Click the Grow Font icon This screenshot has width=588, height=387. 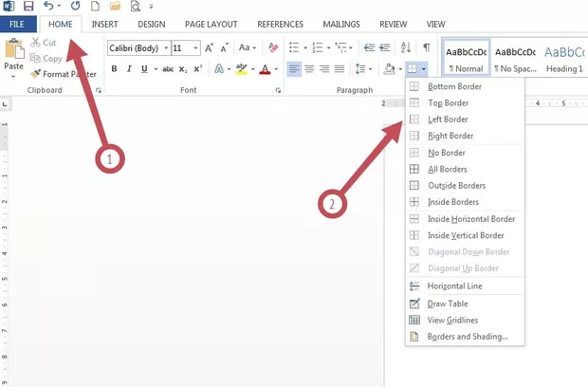coord(209,48)
